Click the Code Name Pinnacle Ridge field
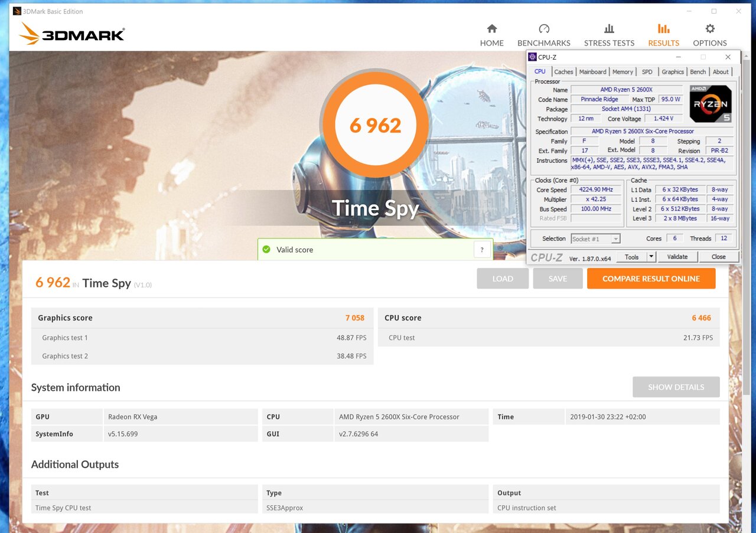The image size is (756, 533). (599, 99)
